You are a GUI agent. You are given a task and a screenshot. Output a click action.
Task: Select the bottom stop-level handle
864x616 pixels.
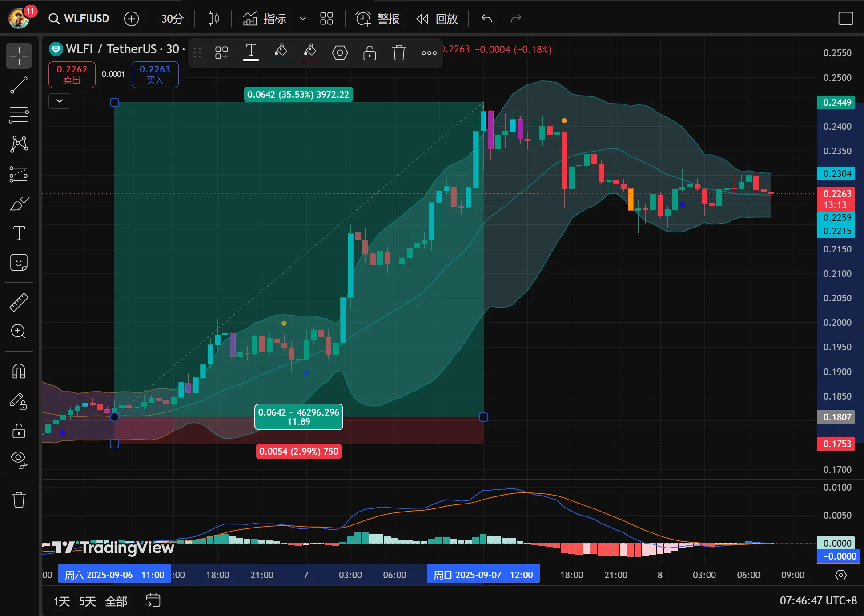[114, 444]
